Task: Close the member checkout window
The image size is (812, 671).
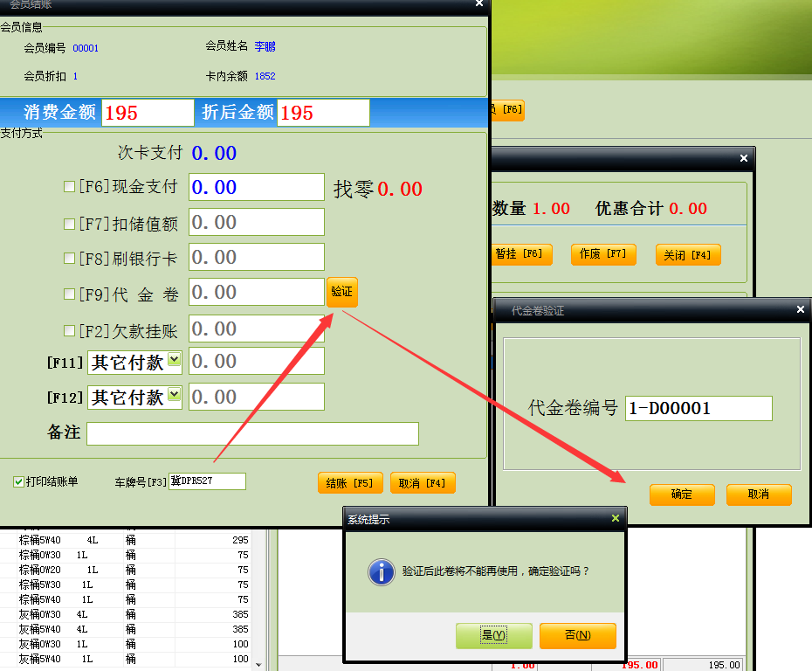Action: (479, 3)
